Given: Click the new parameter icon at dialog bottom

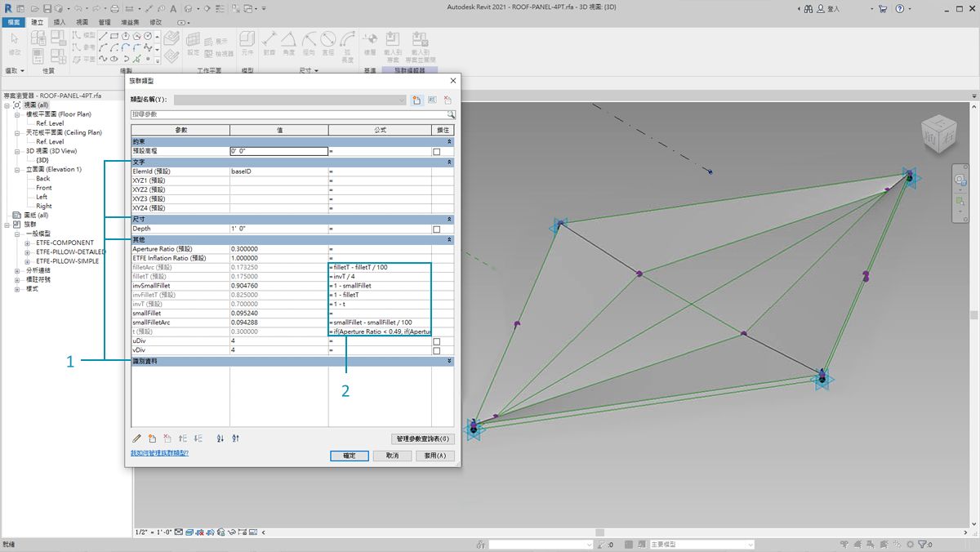Looking at the screenshot, I should pyautogui.click(x=152, y=438).
